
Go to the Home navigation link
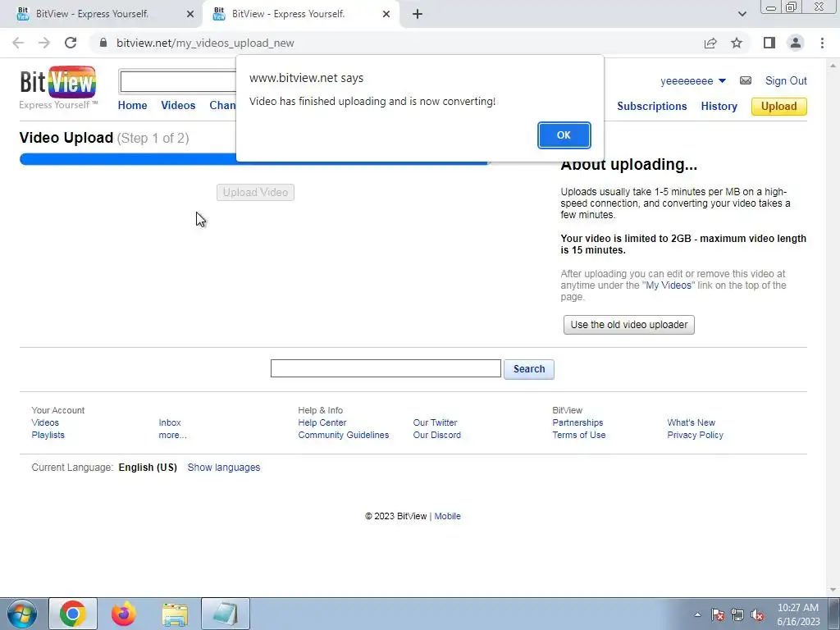pyautogui.click(x=132, y=105)
